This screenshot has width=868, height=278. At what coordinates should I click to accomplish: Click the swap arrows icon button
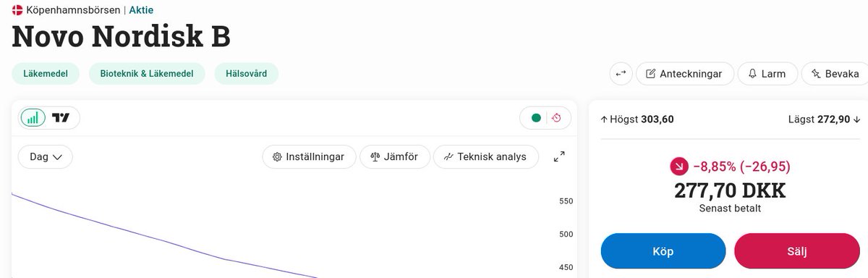(x=621, y=74)
